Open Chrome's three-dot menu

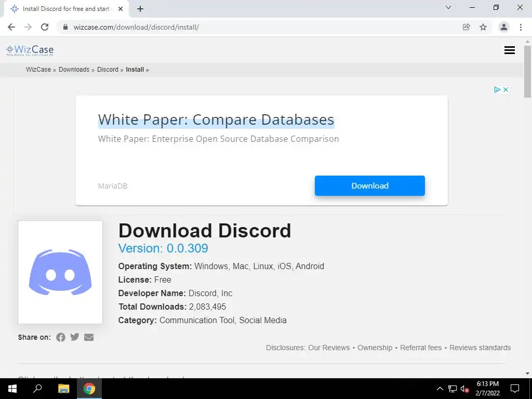(x=521, y=27)
